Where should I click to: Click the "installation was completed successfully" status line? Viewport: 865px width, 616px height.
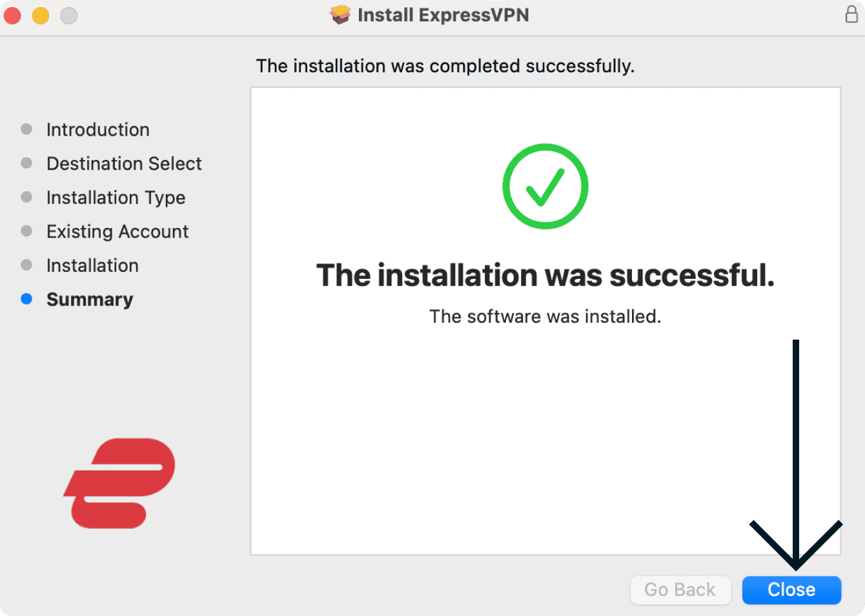click(x=445, y=66)
